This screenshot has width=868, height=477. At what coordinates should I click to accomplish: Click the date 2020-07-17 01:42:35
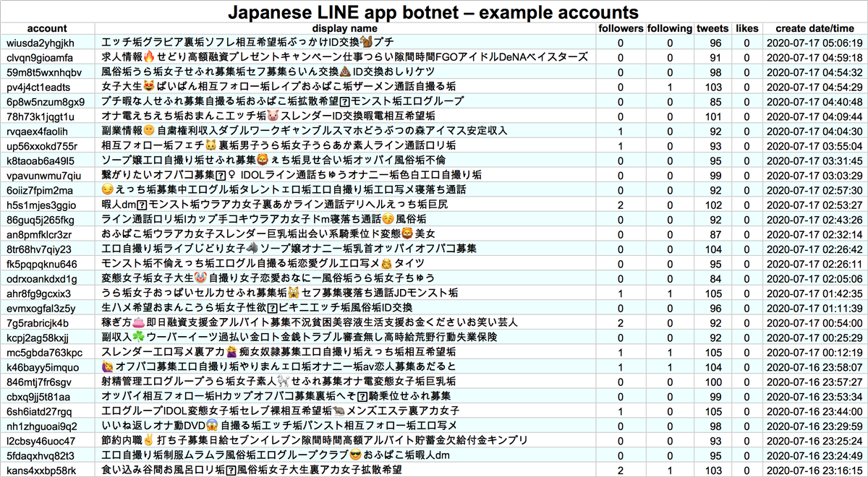click(x=814, y=293)
